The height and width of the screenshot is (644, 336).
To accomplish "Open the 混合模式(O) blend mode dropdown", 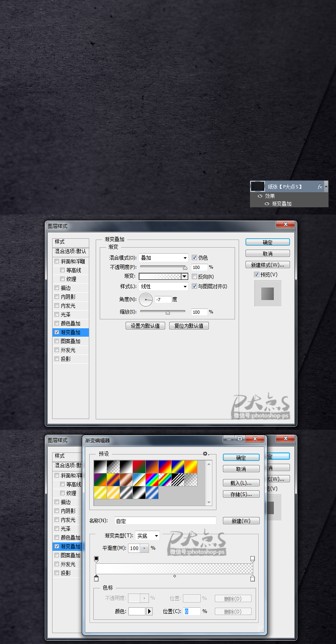I will [164, 258].
